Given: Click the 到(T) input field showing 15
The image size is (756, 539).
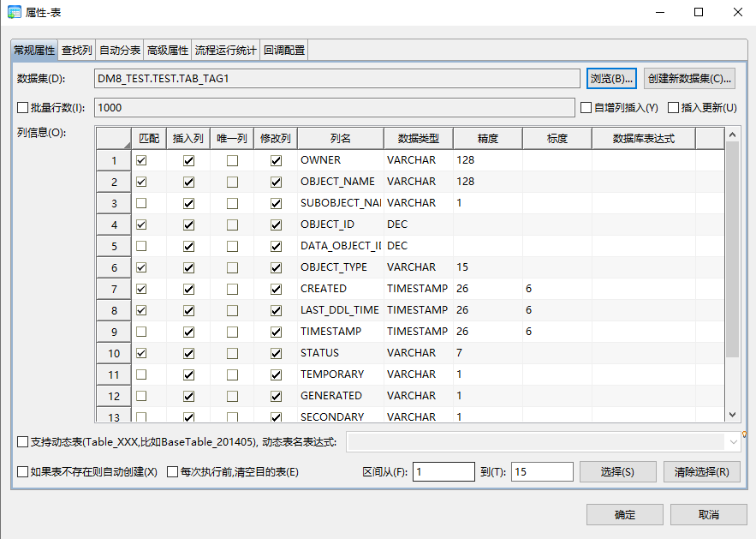Looking at the screenshot, I should [x=543, y=472].
